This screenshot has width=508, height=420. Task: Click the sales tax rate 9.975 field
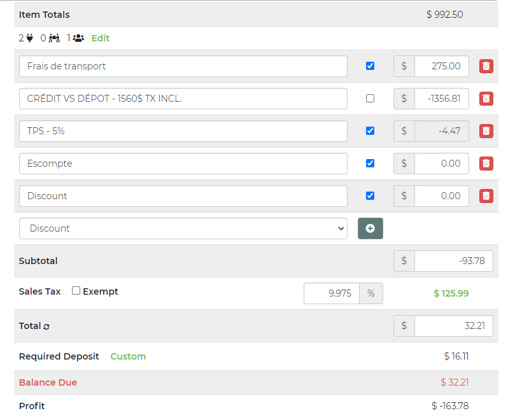[332, 293]
